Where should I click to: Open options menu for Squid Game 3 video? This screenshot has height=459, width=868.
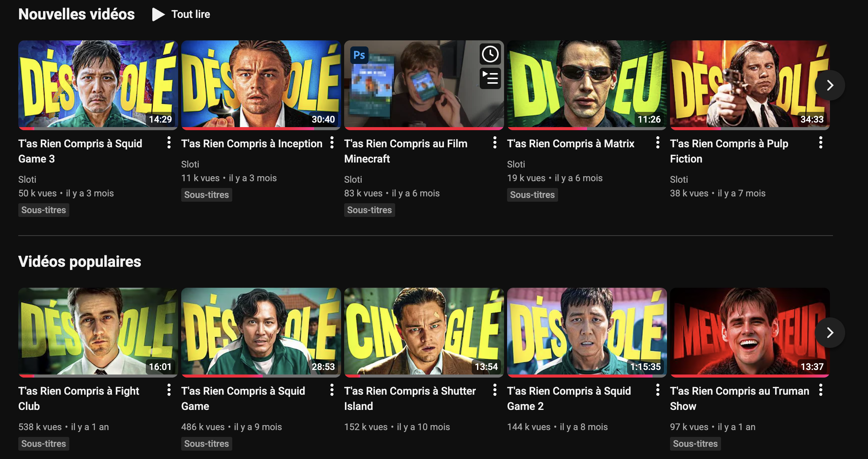point(169,143)
